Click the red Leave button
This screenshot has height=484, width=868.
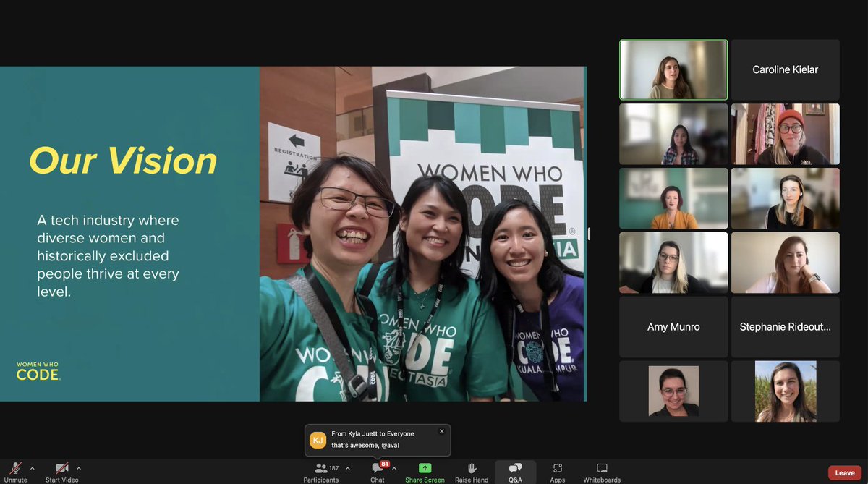click(845, 472)
